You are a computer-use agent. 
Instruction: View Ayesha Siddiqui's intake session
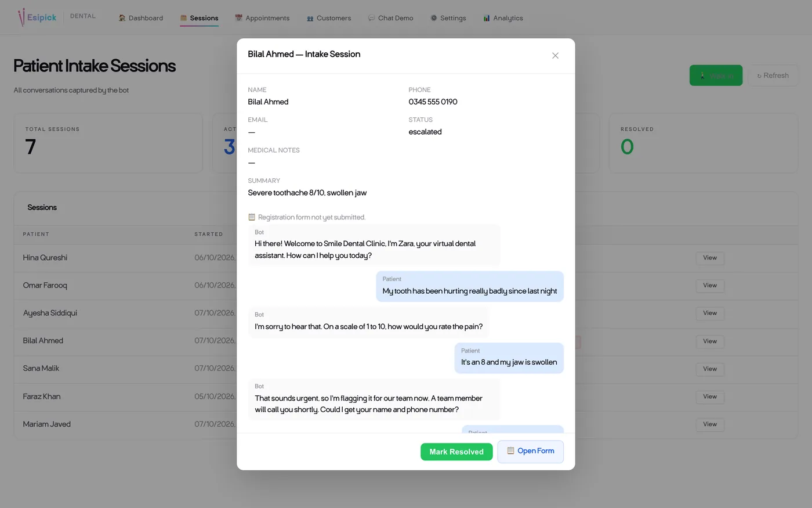click(710, 314)
